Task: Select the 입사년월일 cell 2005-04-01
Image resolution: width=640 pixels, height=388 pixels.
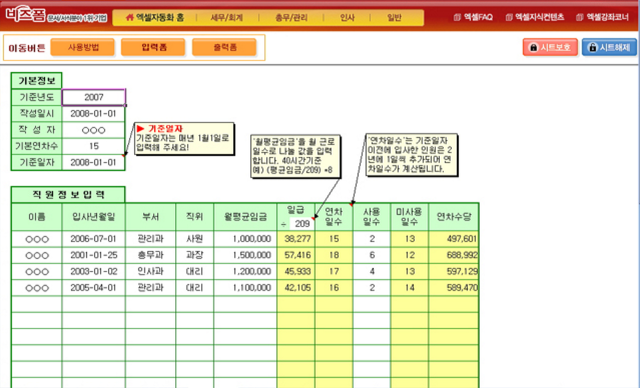Action: pyautogui.click(x=94, y=288)
